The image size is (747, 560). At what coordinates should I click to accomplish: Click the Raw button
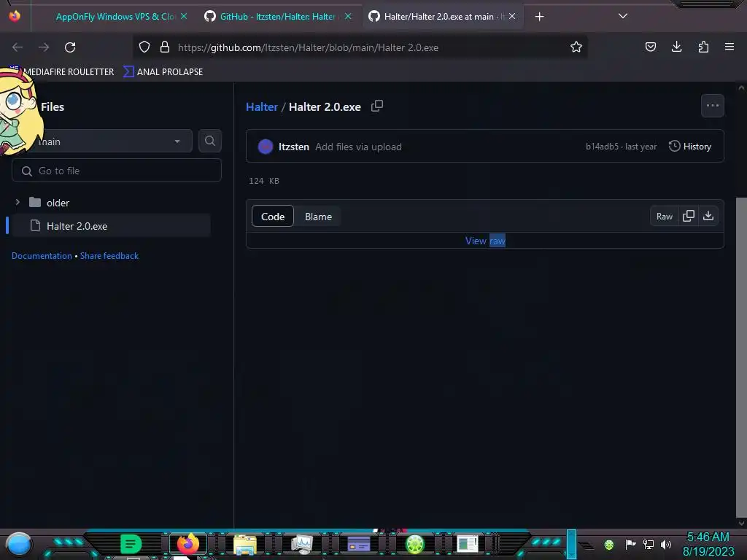point(664,216)
